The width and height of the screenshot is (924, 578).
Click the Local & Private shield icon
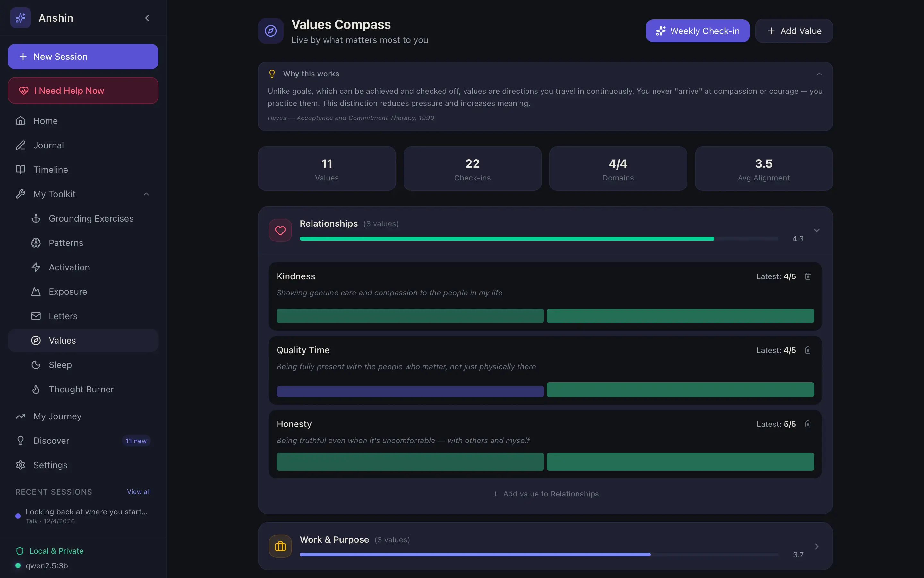point(20,551)
